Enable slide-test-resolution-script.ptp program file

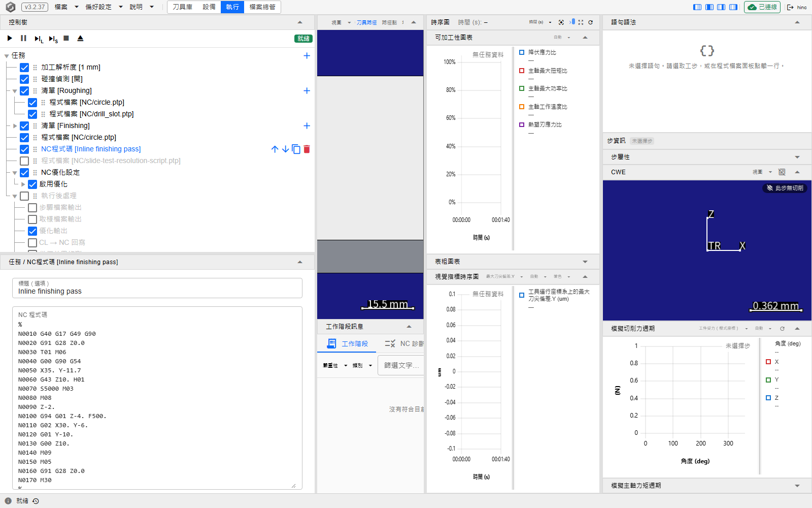(24, 161)
